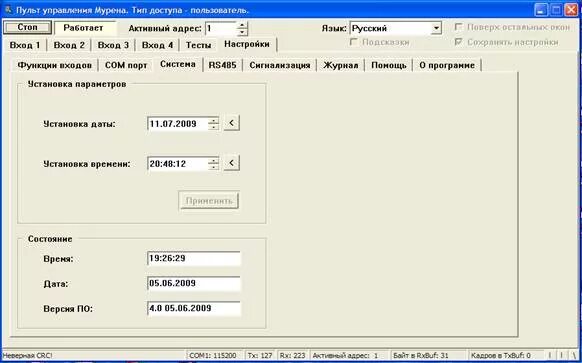The image size is (582, 363).
Task: Click the Rx: 223 status bar entry
Action: [x=292, y=356]
